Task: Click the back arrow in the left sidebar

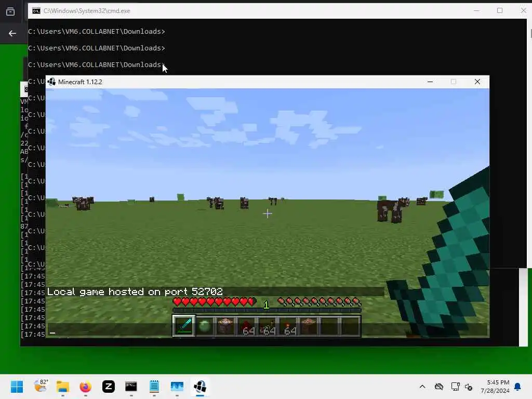Action: (x=12, y=33)
